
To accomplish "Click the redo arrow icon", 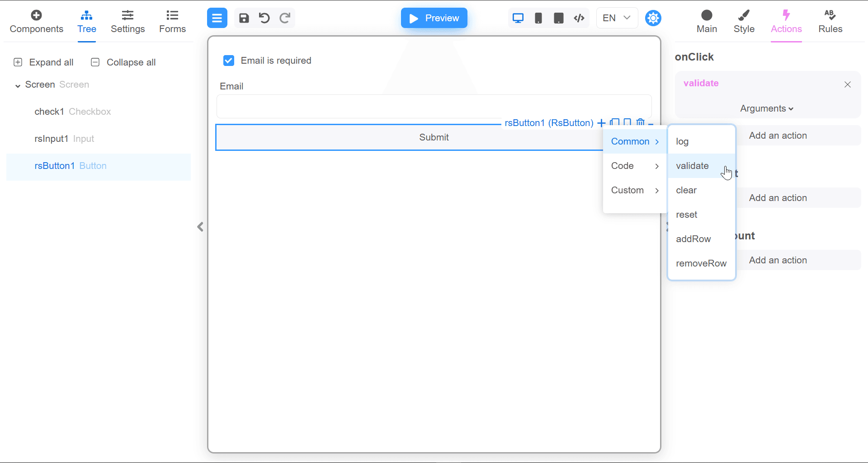I will [x=285, y=18].
